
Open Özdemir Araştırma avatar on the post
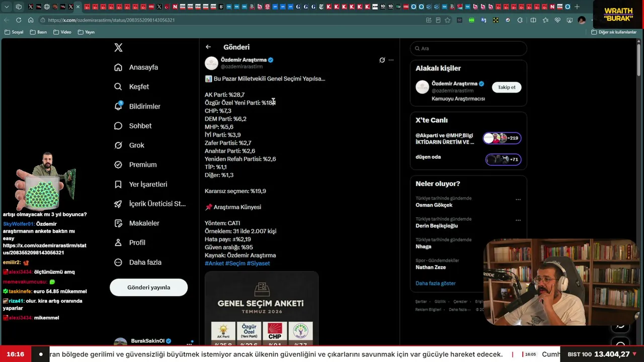(211, 63)
